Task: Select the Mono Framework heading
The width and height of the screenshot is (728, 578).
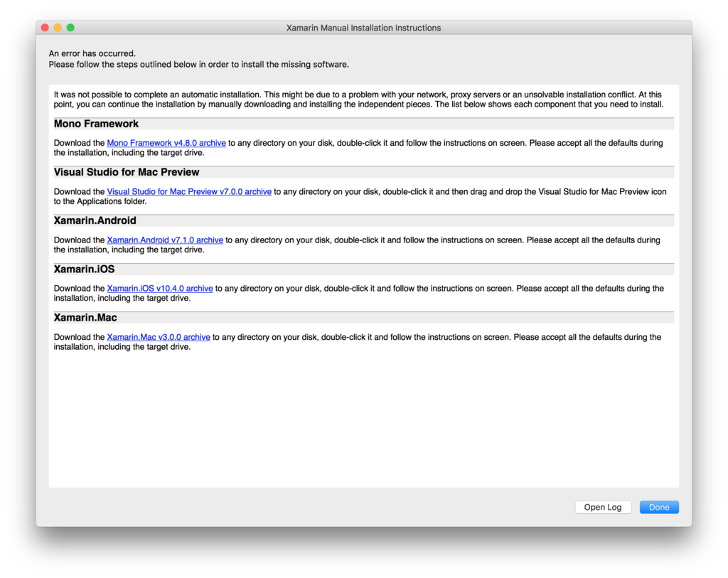Action: (x=96, y=124)
